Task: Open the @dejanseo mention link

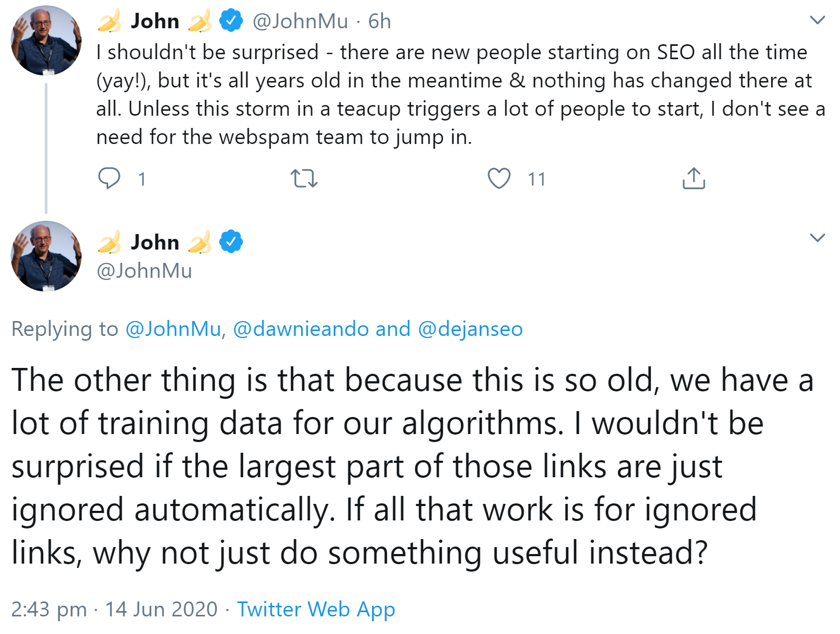Action: (470, 329)
